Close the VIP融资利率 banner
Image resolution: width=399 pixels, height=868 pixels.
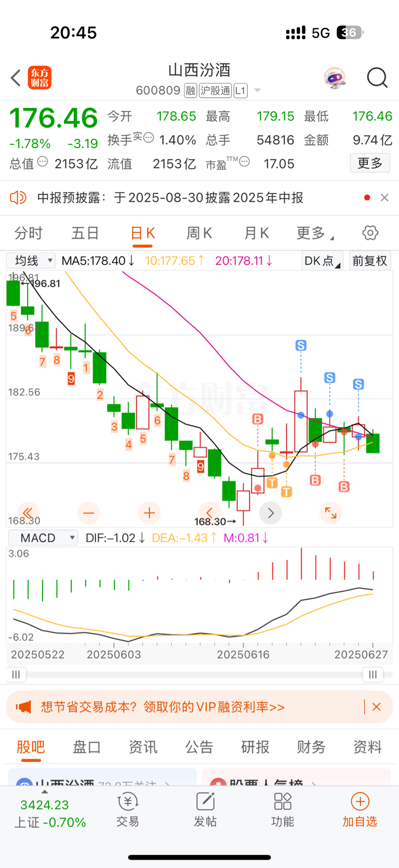click(x=377, y=707)
